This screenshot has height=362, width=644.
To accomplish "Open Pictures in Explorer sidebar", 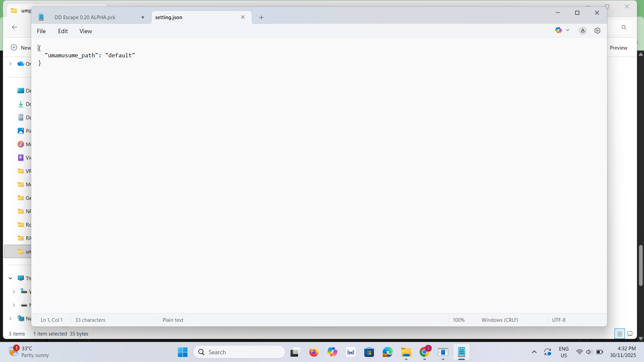I will click(24, 131).
